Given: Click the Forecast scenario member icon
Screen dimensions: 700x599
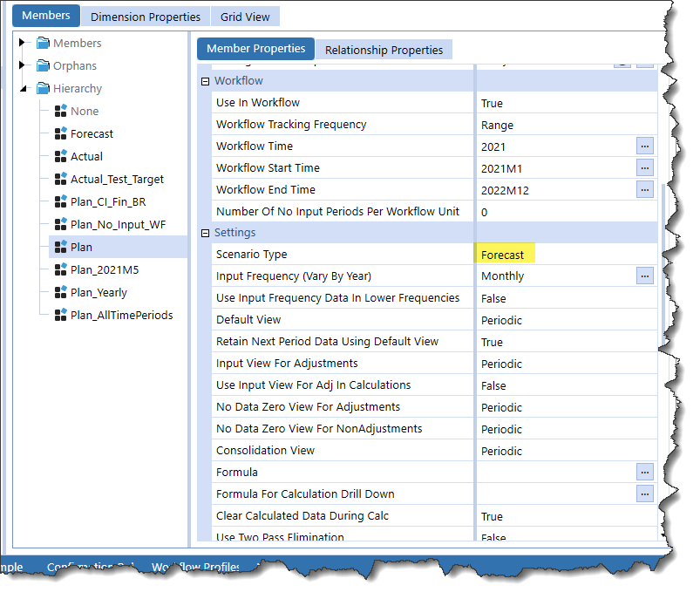Looking at the screenshot, I should pyautogui.click(x=61, y=133).
